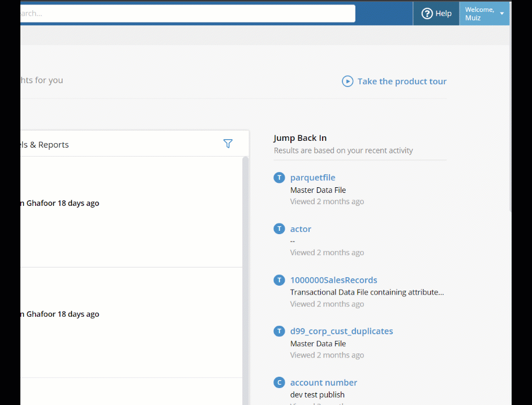The image size is (532, 405).
Task: Click the T icon beside 1000000SalesRecords
Action: pos(279,280)
